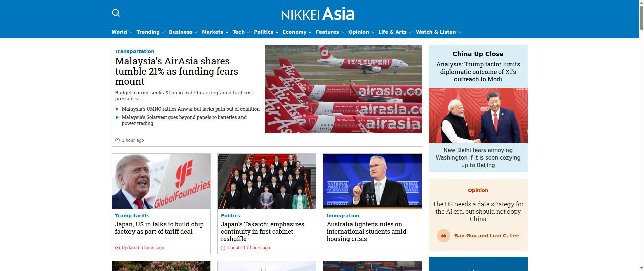The width and height of the screenshot is (644, 271).
Task: Open the search magnifier icon
Action: pyautogui.click(x=116, y=13)
